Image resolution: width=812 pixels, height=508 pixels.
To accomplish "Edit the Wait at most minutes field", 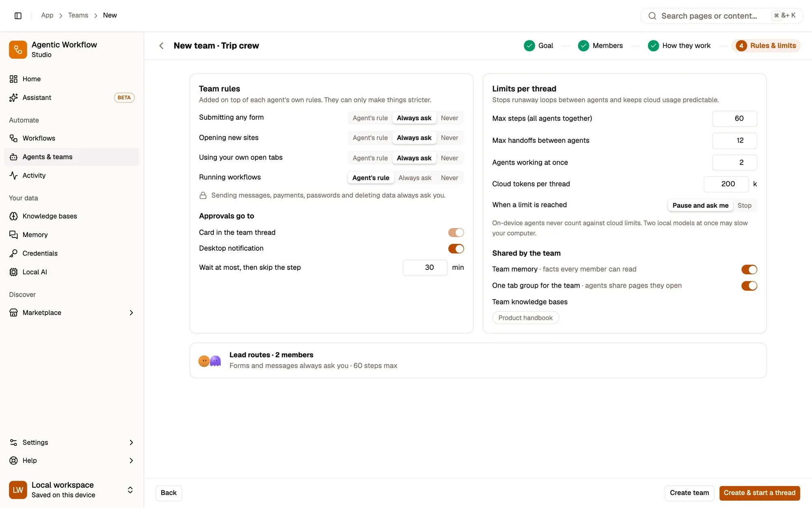I will tap(425, 267).
